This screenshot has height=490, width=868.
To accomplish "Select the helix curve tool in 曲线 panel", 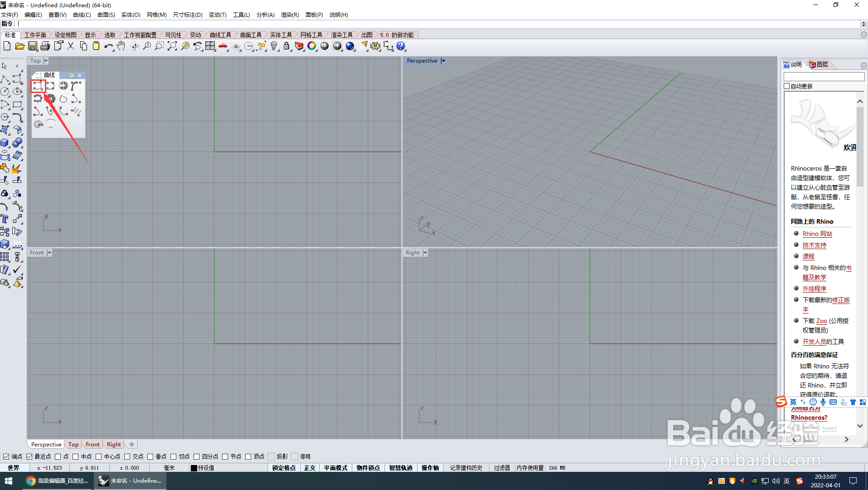I will [x=76, y=112].
